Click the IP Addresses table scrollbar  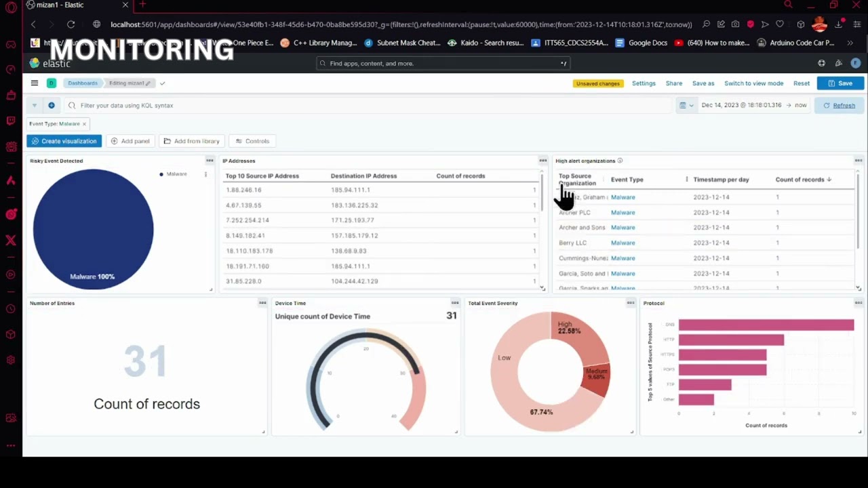(x=542, y=193)
